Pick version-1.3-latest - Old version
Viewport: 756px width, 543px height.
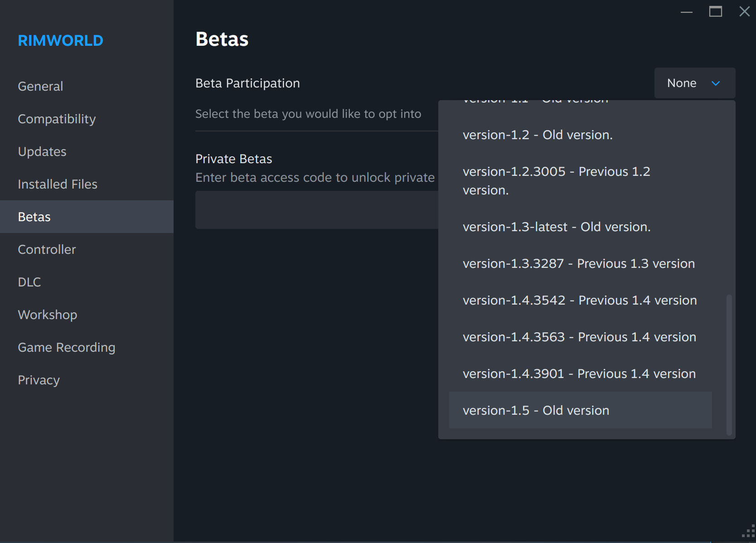[581, 227]
